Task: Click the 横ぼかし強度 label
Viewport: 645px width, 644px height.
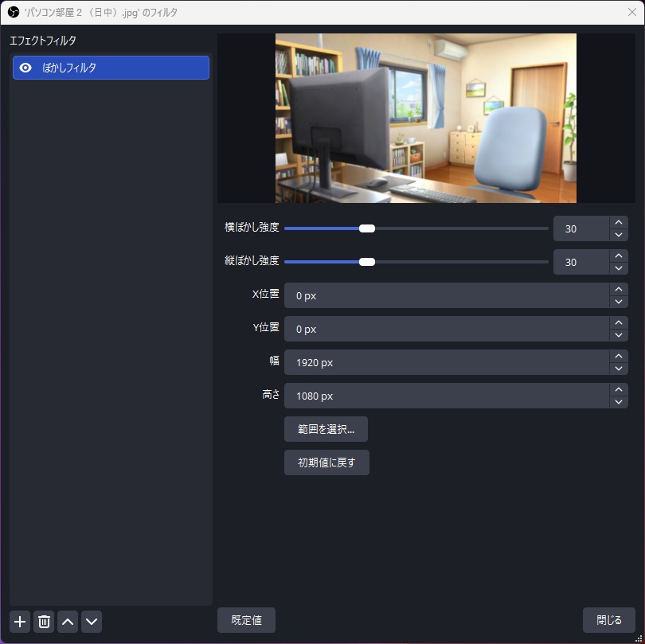Action: 252,228
